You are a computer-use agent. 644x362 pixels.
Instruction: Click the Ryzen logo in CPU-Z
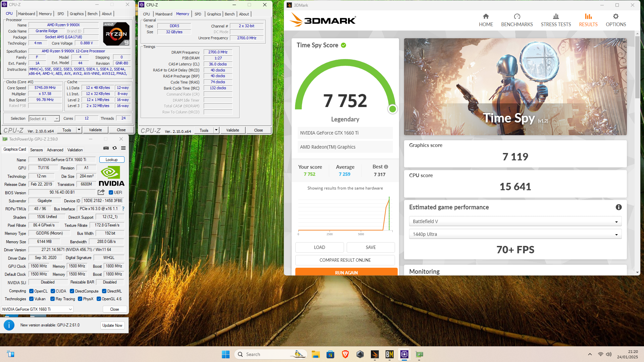pyautogui.click(x=116, y=34)
